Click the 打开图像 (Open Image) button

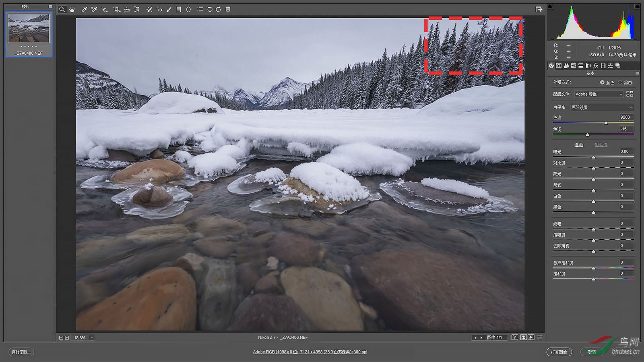[559, 352]
